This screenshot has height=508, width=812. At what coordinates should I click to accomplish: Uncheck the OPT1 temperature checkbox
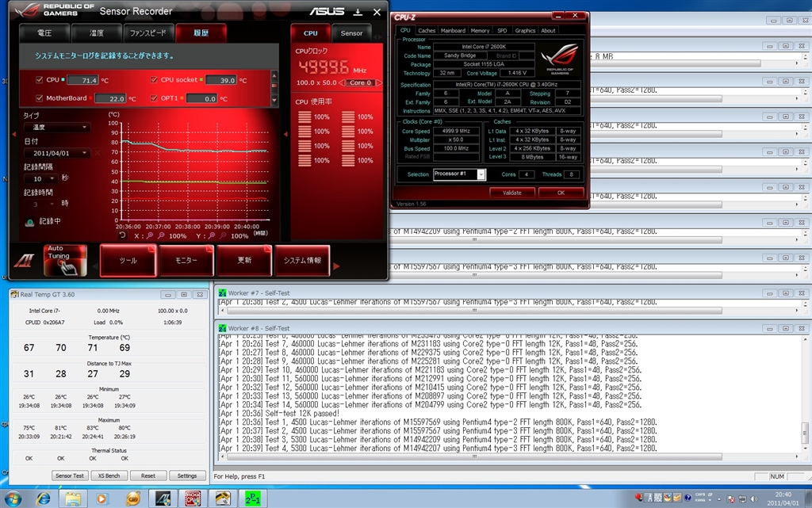154,97
